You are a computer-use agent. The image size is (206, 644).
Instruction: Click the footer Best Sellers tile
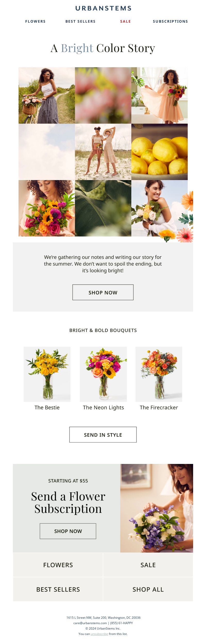[x=58, y=589]
